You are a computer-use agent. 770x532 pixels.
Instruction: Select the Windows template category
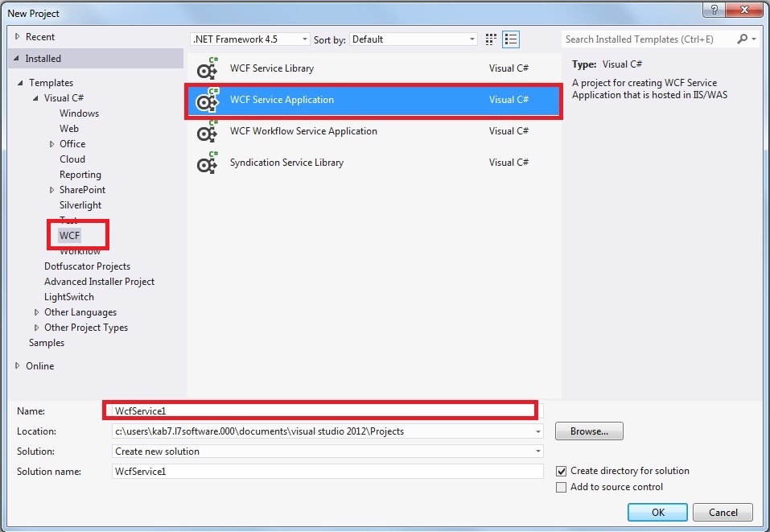pos(79,113)
